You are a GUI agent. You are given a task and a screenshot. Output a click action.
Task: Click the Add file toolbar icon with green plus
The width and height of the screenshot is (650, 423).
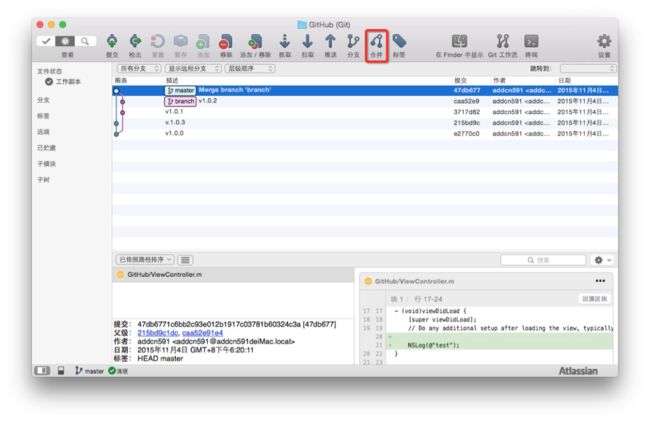[x=203, y=41]
